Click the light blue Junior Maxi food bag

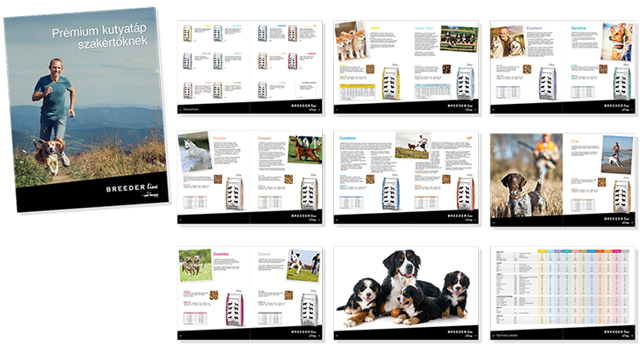tap(465, 83)
